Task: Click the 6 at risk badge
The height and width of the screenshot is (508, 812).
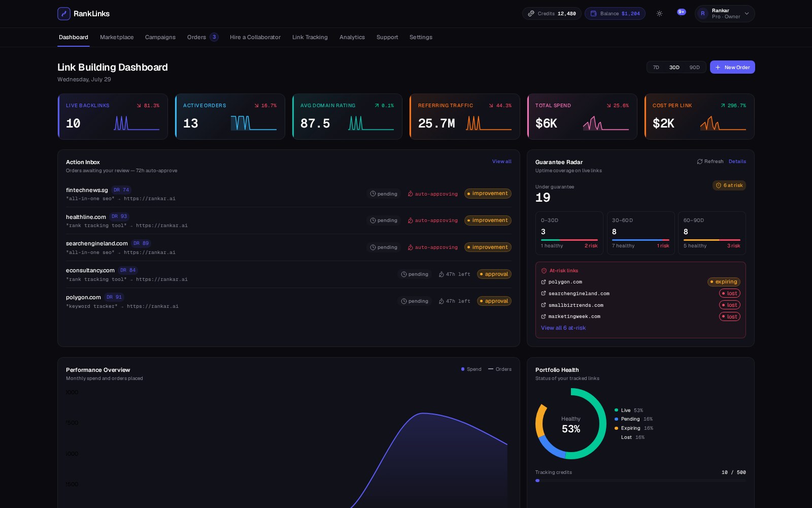Action: (729, 185)
